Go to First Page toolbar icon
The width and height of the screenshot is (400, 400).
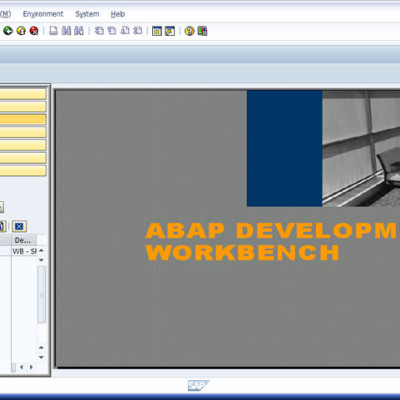coord(99,31)
